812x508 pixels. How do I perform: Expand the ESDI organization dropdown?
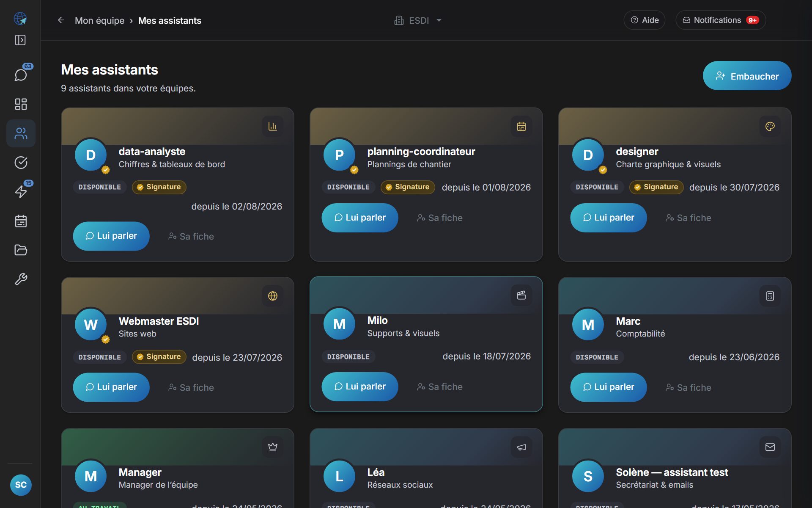tap(418, 20)
